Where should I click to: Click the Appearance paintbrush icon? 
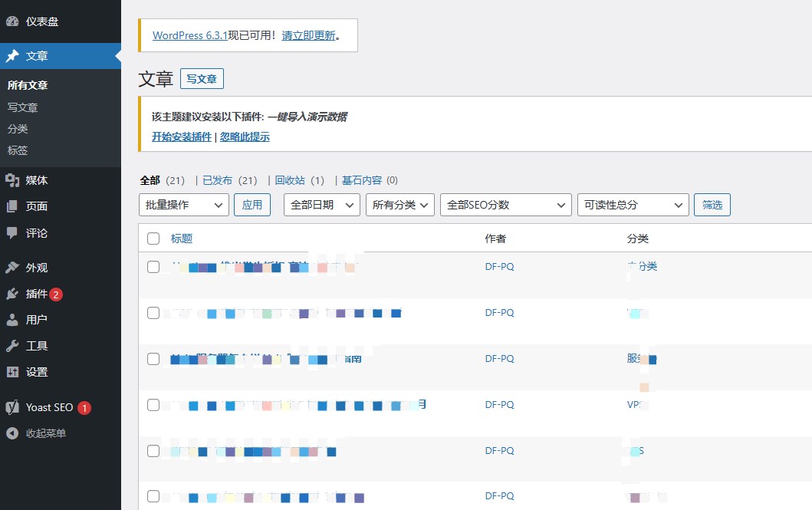pos(12,268)
